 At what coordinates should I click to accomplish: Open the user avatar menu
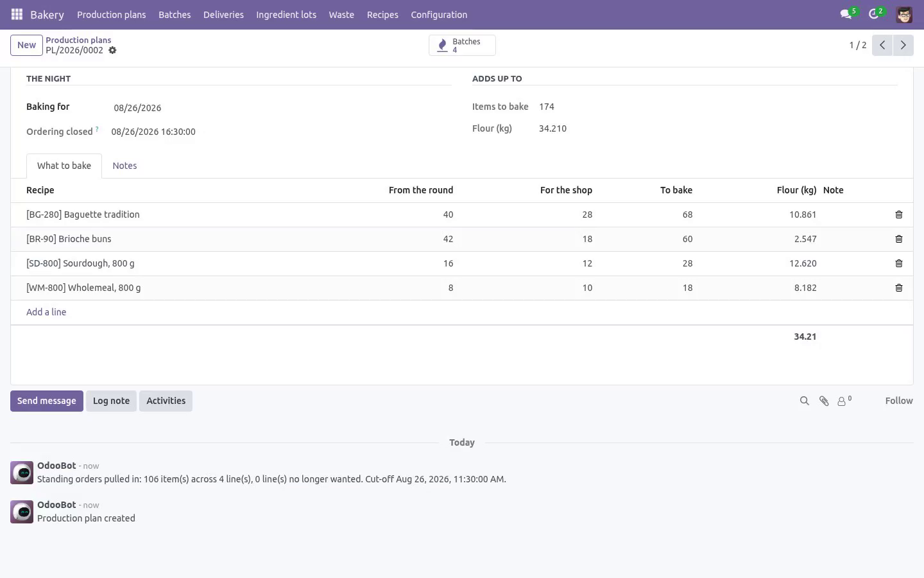point(904,14)
